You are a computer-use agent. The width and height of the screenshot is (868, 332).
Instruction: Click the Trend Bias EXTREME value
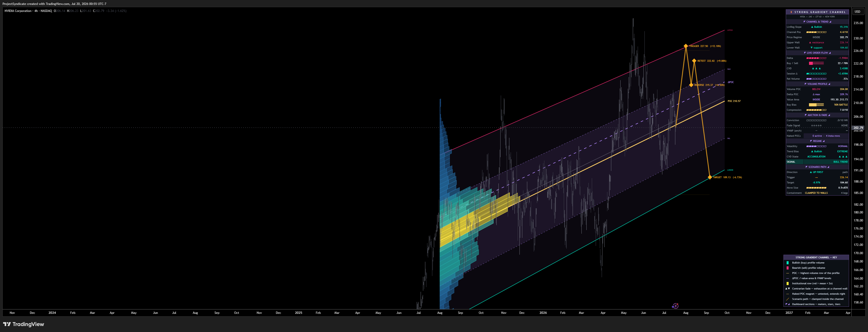[x=842, y=151]
